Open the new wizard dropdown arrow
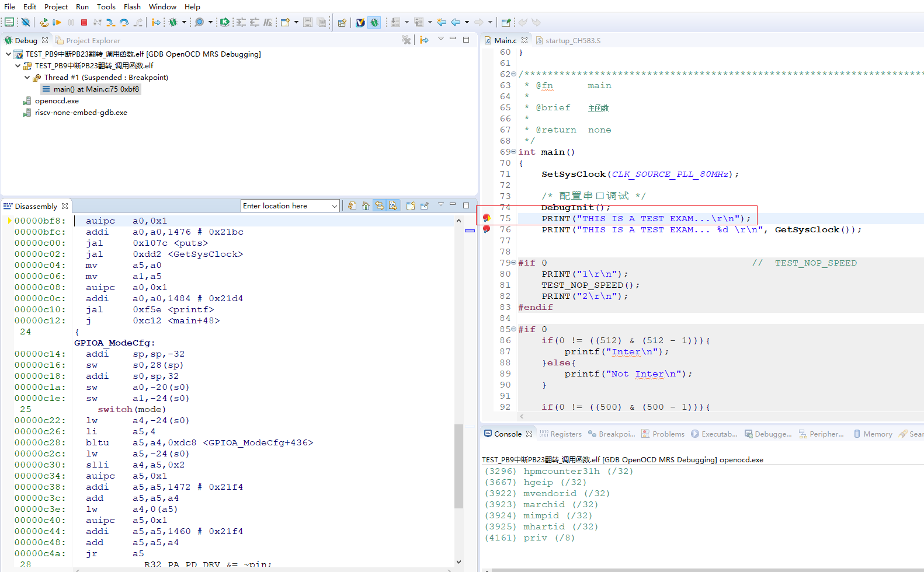This screenshot has width=924, height=572. [x=297, y=22]
